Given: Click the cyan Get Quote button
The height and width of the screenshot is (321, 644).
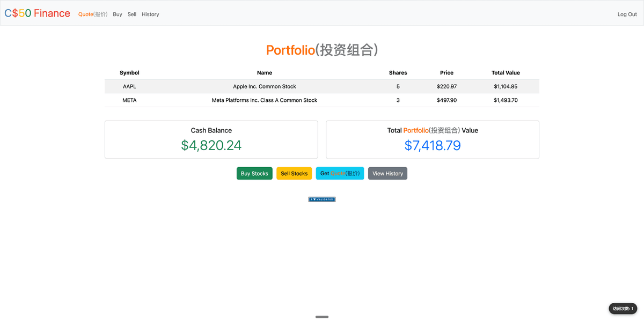Looking at the screenshot, I should [340, 174].
